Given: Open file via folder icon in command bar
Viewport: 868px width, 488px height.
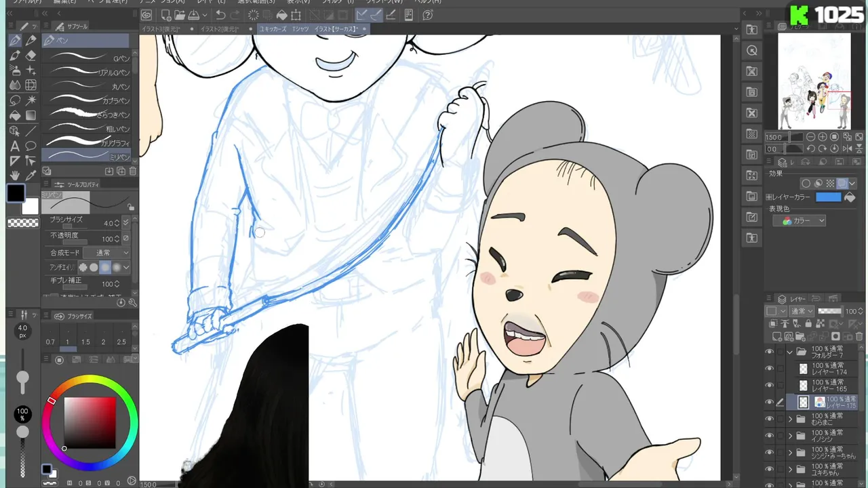Looking at the screenshot, I should 180,15.
